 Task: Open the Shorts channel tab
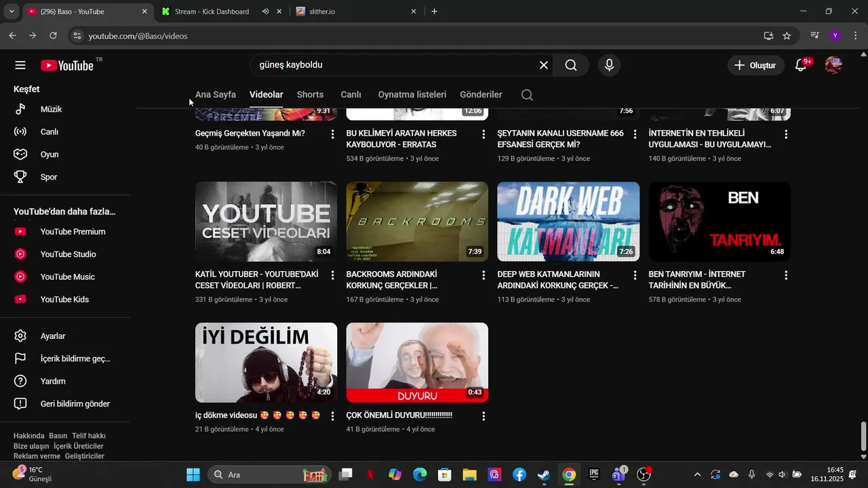[x=310, y=95]
